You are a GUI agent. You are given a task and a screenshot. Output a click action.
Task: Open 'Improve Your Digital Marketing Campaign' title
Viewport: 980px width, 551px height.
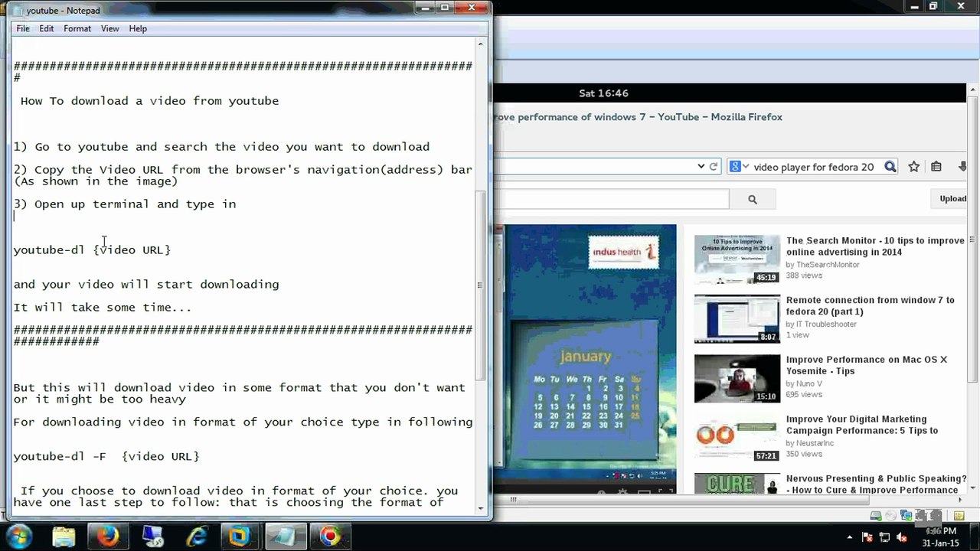(862, 425)
